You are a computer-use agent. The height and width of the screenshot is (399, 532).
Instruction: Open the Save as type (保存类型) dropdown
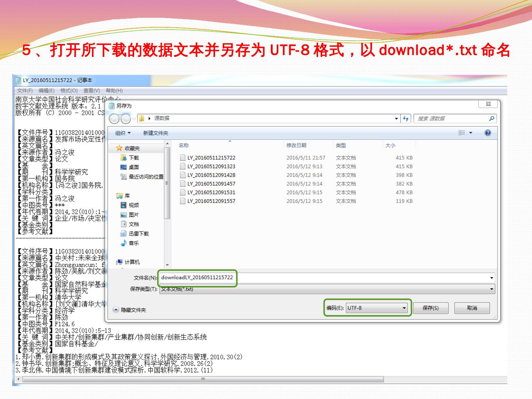(x=327, y=289)
